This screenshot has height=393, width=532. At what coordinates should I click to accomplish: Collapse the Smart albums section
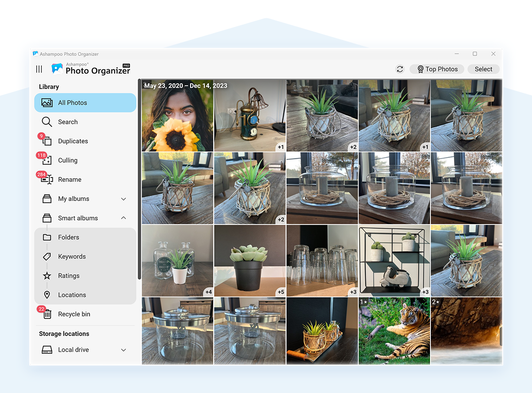123,218
